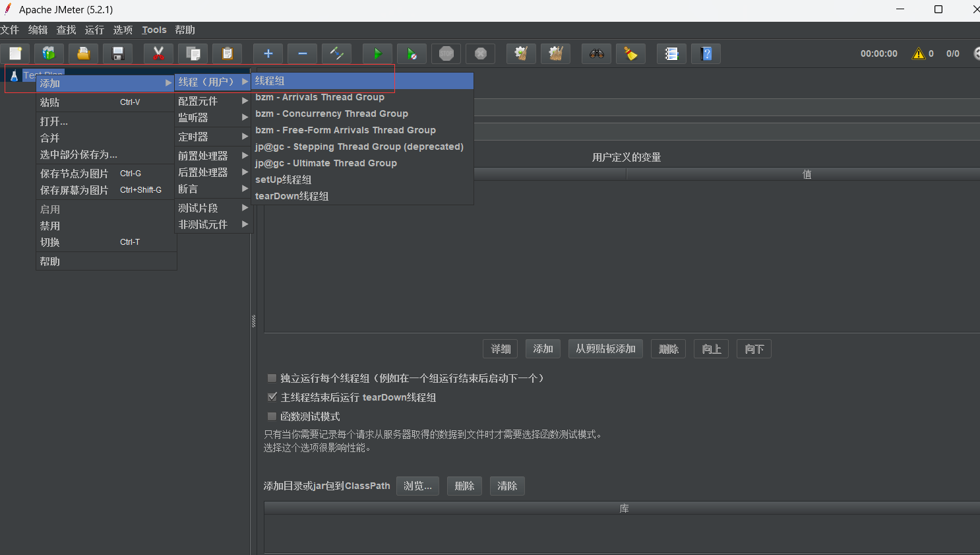This screenshot has width=980, height=555.
Task: Open the 查找 menu
Action: [x=66, y=30]
